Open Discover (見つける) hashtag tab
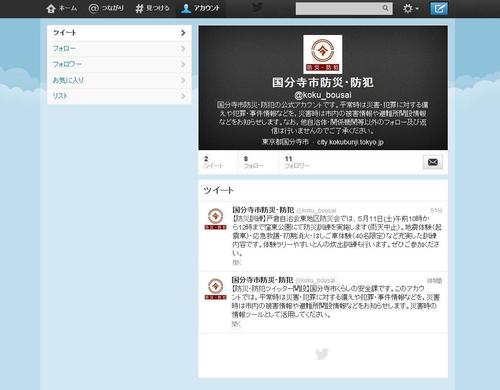This screenshot has height=390, width=500. pos(153,8)
